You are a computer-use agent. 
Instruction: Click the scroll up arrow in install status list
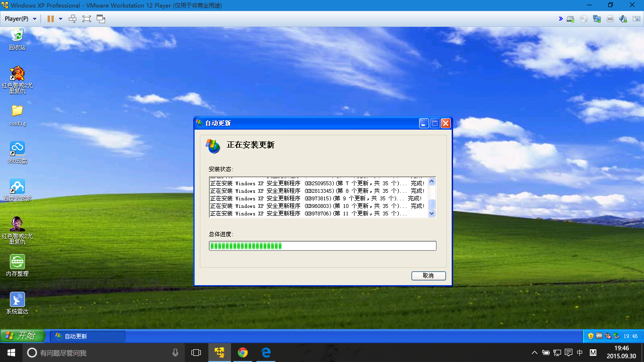point(431,181)
